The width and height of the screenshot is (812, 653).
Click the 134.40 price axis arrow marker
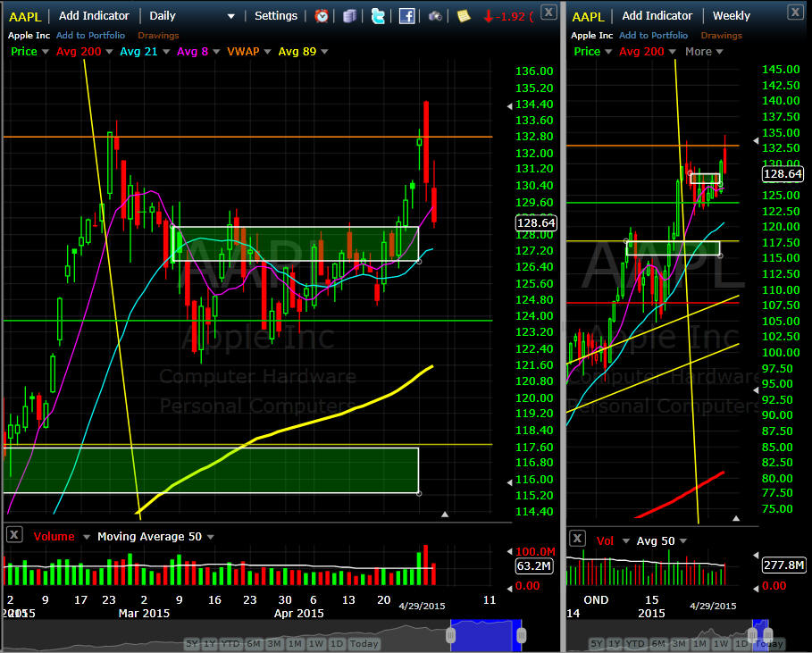point(509,106)
